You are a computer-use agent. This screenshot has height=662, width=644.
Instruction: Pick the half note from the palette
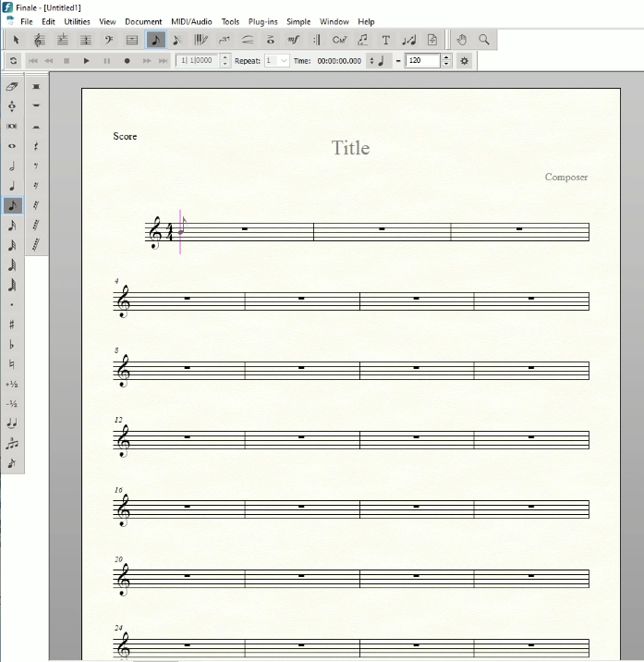[x=12, y=166]
